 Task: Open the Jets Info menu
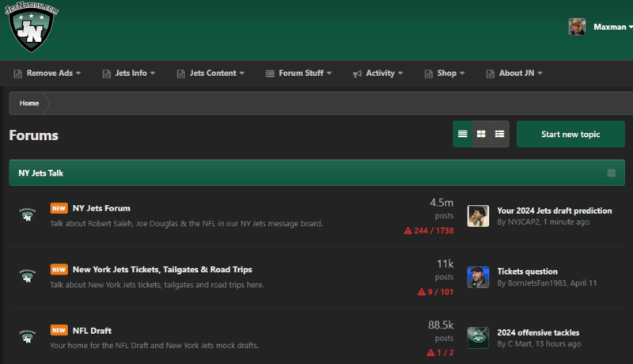click(x=129, y=73)
